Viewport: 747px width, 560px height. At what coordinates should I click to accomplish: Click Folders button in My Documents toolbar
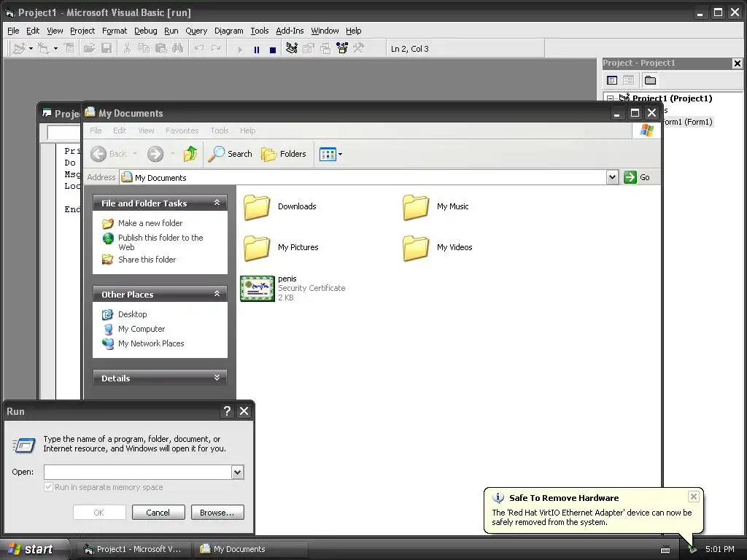pyautogui.click(x=284, y=154)
